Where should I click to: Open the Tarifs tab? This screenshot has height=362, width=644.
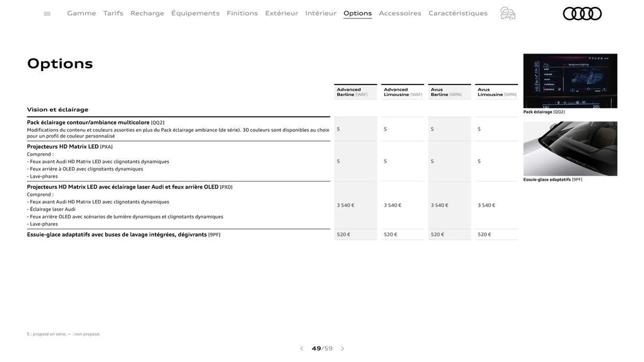113,13
